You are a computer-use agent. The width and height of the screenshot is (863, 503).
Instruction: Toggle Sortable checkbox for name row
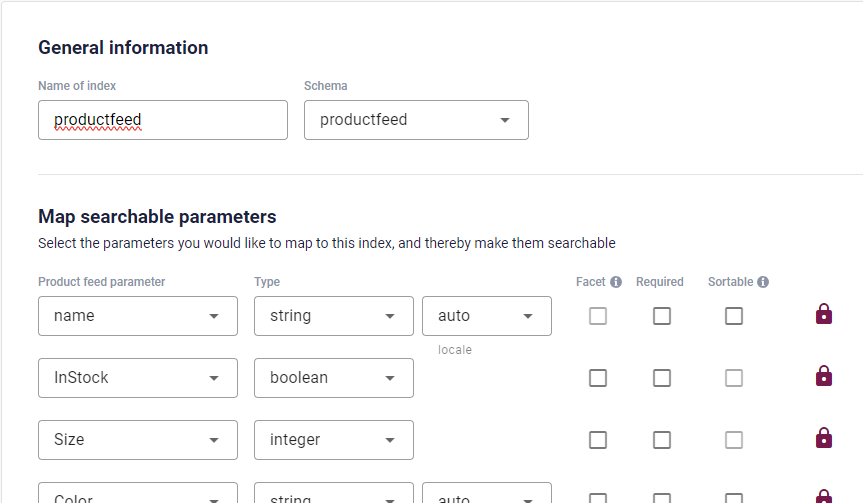point(734,316)
